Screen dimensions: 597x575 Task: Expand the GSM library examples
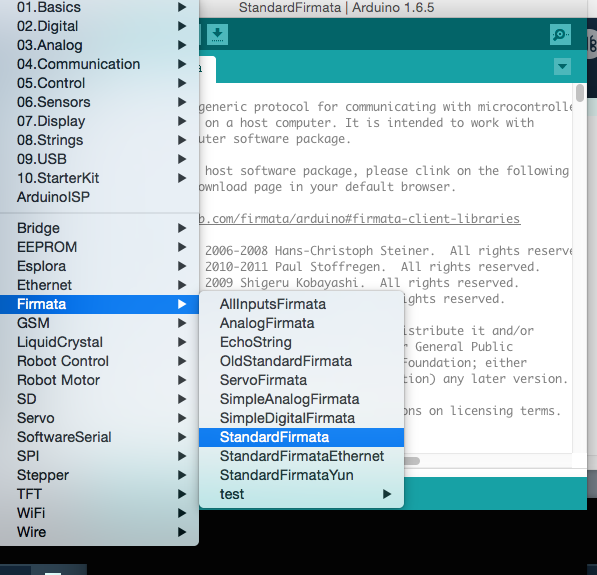click(x=99, y=323)
